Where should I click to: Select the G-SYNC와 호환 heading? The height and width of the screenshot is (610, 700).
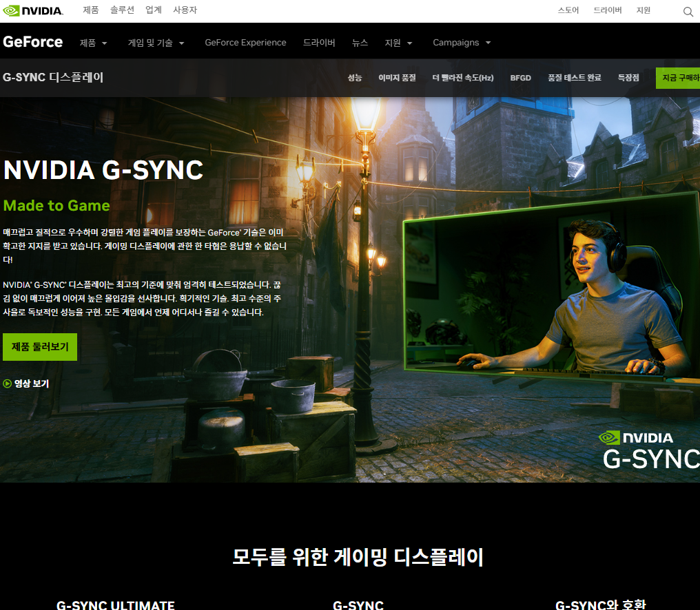click(x=601, y=604)
